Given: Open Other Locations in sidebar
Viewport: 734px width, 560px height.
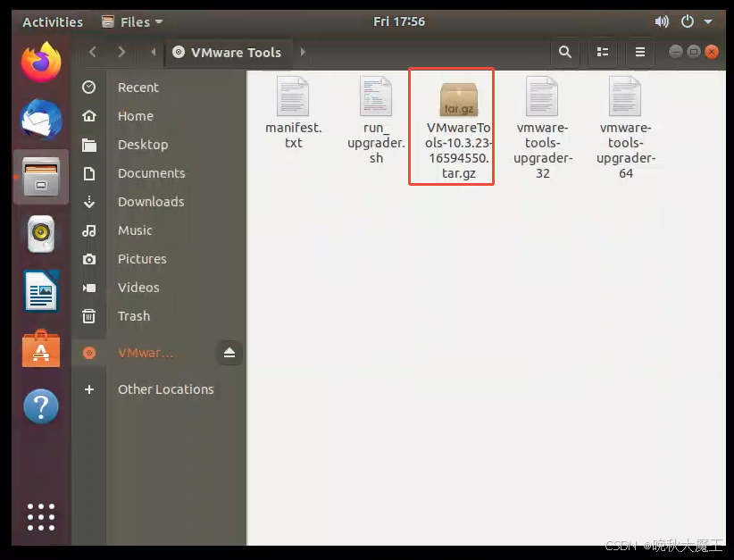Looking at the screenshot, I should pos(166,389).
